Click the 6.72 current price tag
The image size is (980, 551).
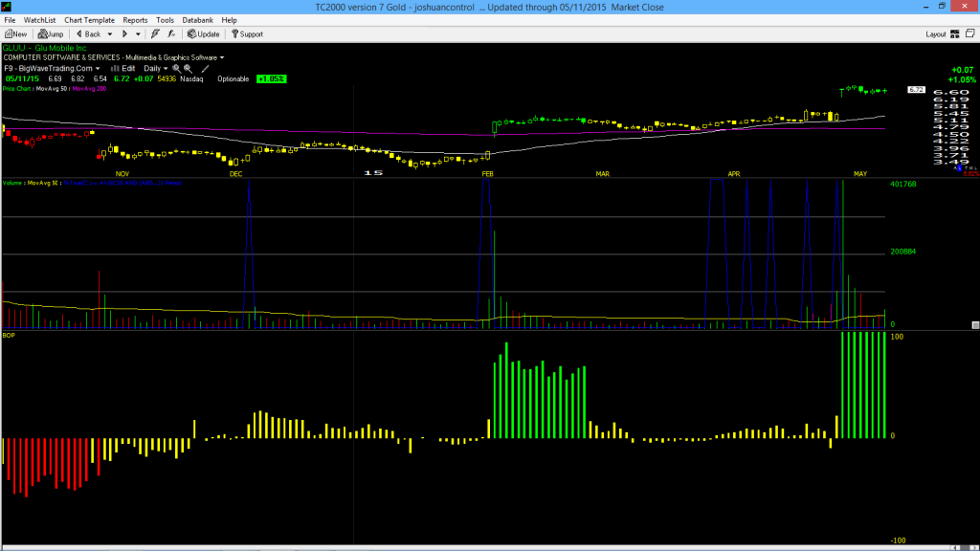[x=916, y=90]
